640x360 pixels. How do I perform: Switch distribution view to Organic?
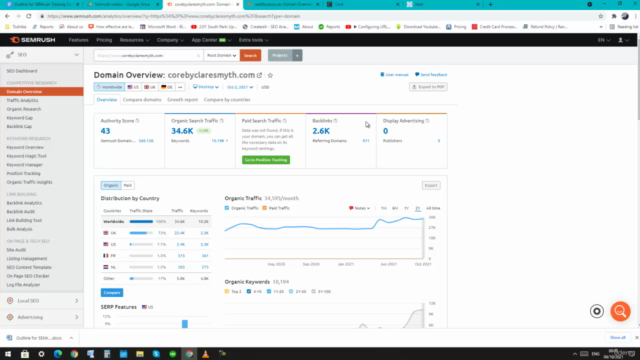point(111,185)
